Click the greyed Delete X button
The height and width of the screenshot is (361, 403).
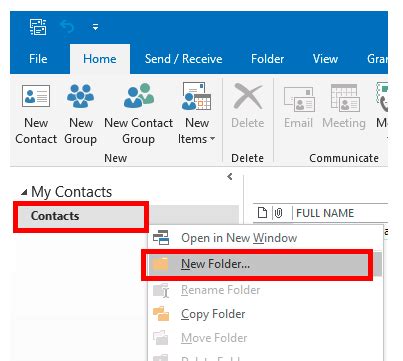248,106
